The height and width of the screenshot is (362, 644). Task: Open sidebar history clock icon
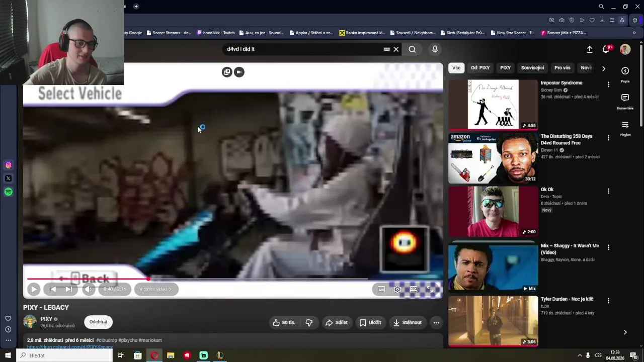(8, 329)
